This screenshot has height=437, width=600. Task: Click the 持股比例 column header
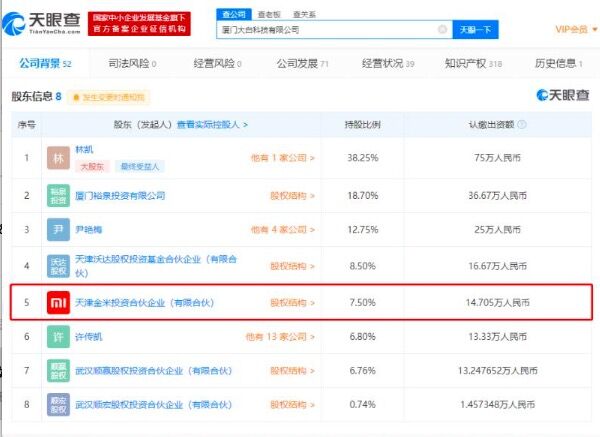[362, 124]
